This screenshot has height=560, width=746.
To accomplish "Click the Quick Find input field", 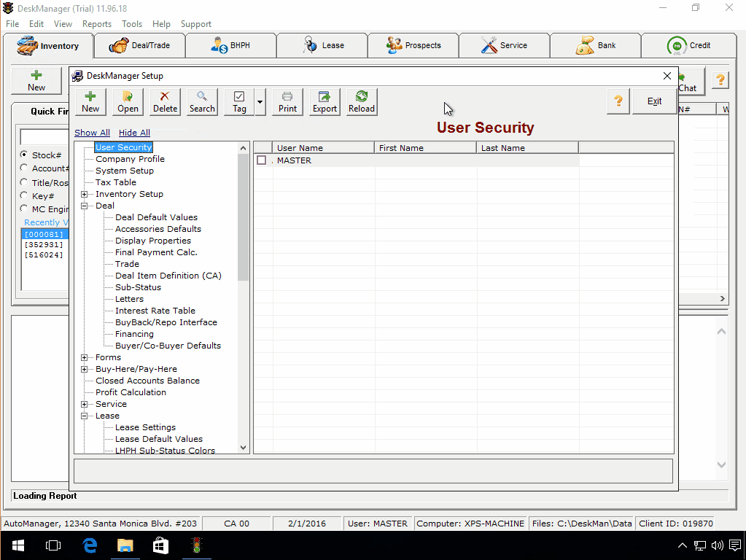I will [44, 136].
